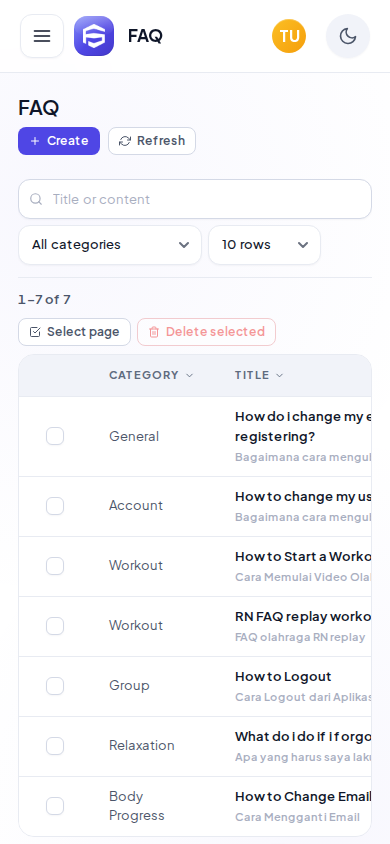Screen dimensions: 390x844
Task: Toggle dark mode with the moon icon
Action: [348, 36]
